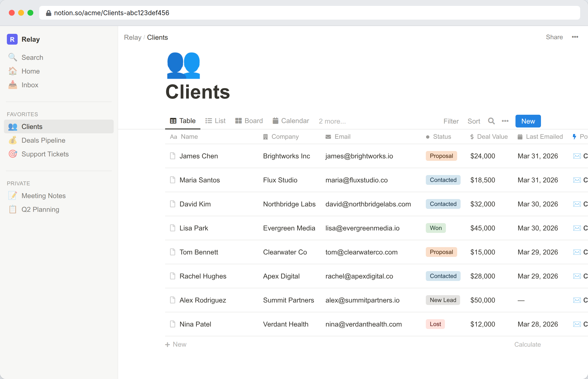Click the Won status badge on Lisa Park
This screenshot has width=588, height=379.
[435, 228]
